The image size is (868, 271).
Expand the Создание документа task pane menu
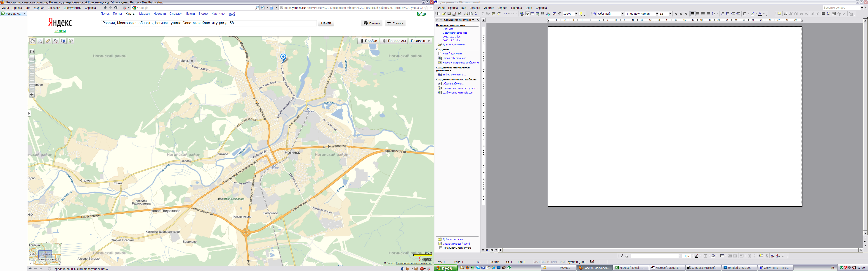coord(473,20)
